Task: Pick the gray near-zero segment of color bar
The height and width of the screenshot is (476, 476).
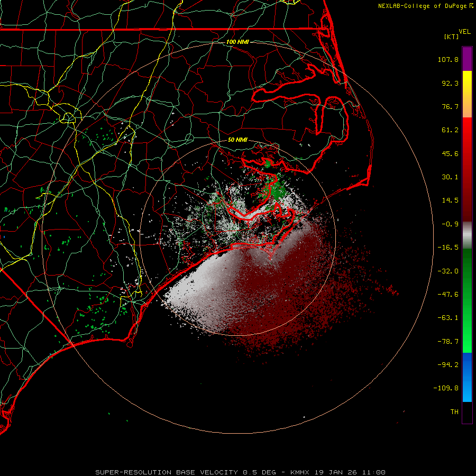Action: tap(467, 235)
